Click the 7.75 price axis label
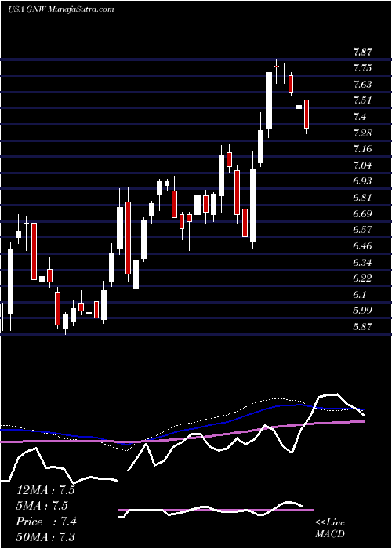This screenshot has height=549, width=392. (363, 68)
